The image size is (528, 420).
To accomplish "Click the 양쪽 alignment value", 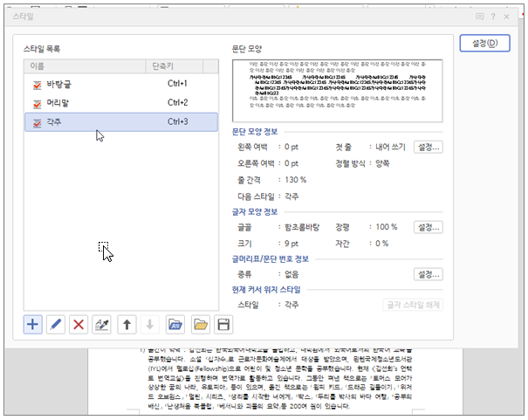I will (x=382, y=163).
